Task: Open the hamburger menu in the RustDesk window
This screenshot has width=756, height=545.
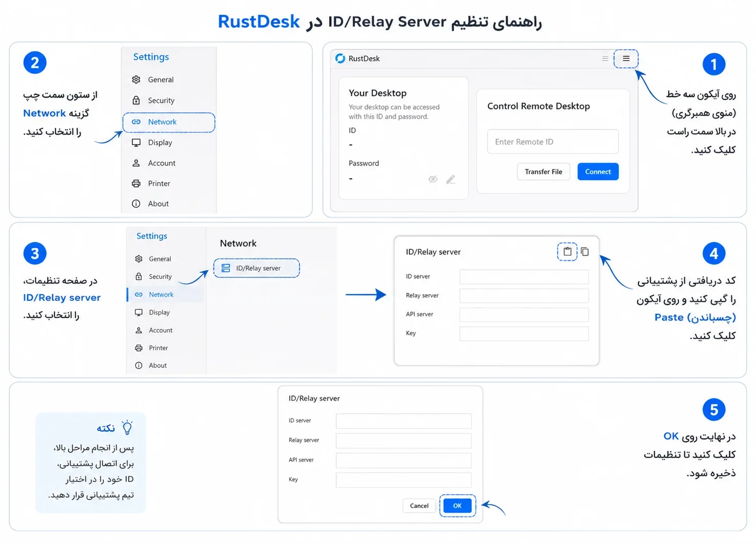Action: point(626,58)
